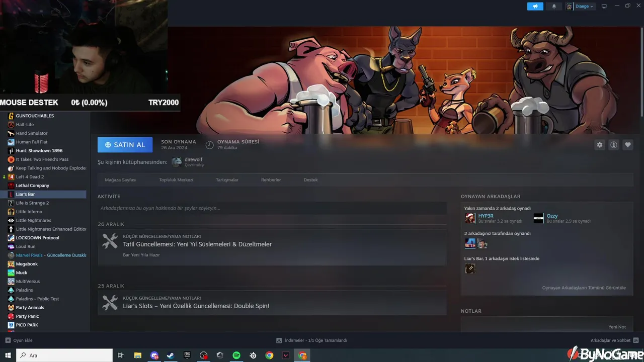Click the wrench icon of Tatil Güncellemesi post
This screenshot has width=644, height=362.
point(110,241)
